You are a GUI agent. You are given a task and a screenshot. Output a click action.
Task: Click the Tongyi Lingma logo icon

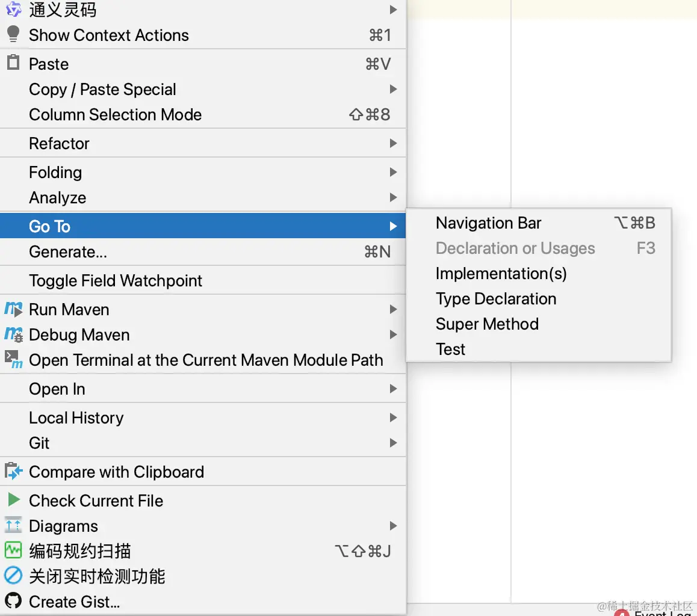click(x=13, y=9)
